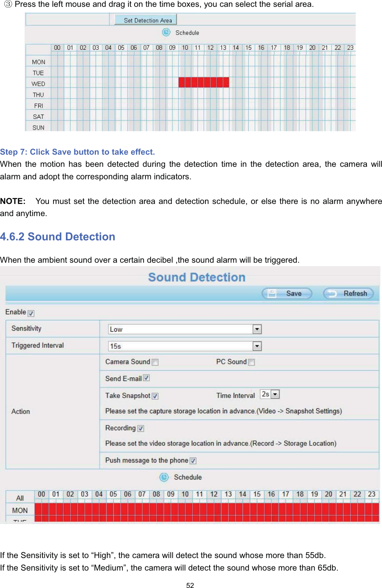Click hour 06 header in lower schedule
This screenshot has width=382, height=588.
(x=128, y=494)
